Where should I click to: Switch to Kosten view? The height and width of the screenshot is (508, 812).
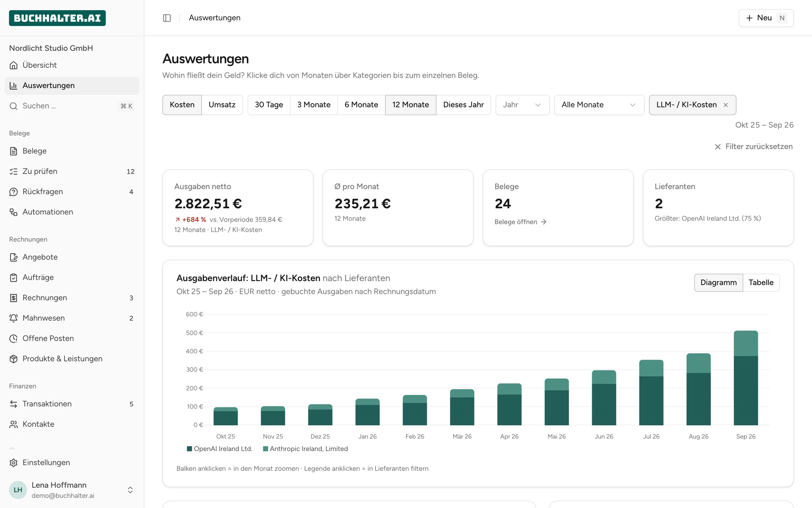(182, 105)
